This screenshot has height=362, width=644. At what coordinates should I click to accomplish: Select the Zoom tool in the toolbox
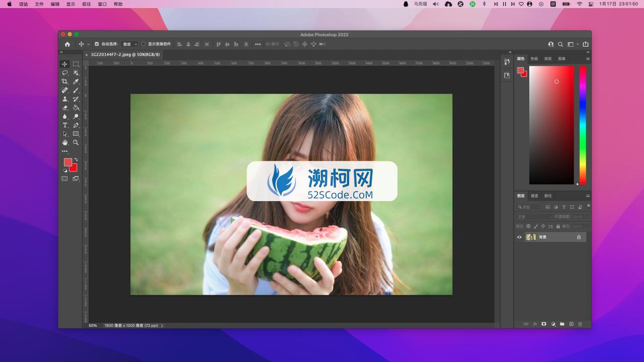coord(76,143)
